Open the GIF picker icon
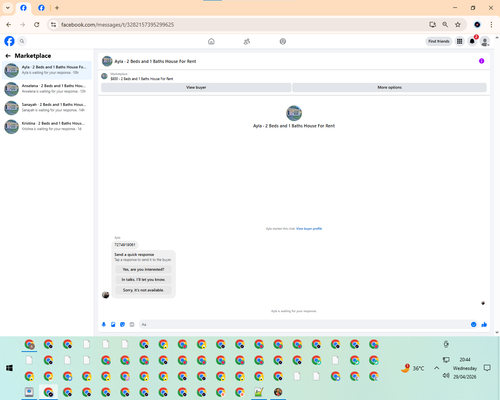Screen dimensions: 500x400 [132, 324]
